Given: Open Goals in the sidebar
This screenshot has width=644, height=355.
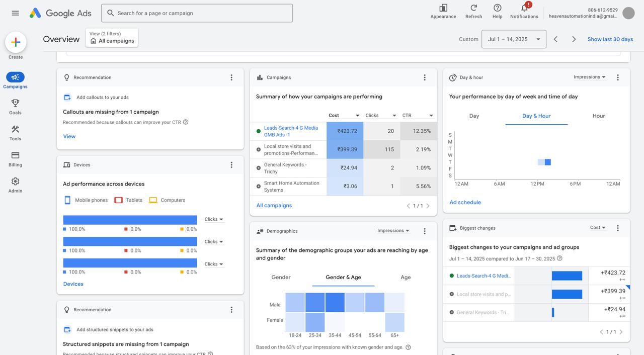Looking at the screenshot, I should pyautogui.click(x=15, y=107).
